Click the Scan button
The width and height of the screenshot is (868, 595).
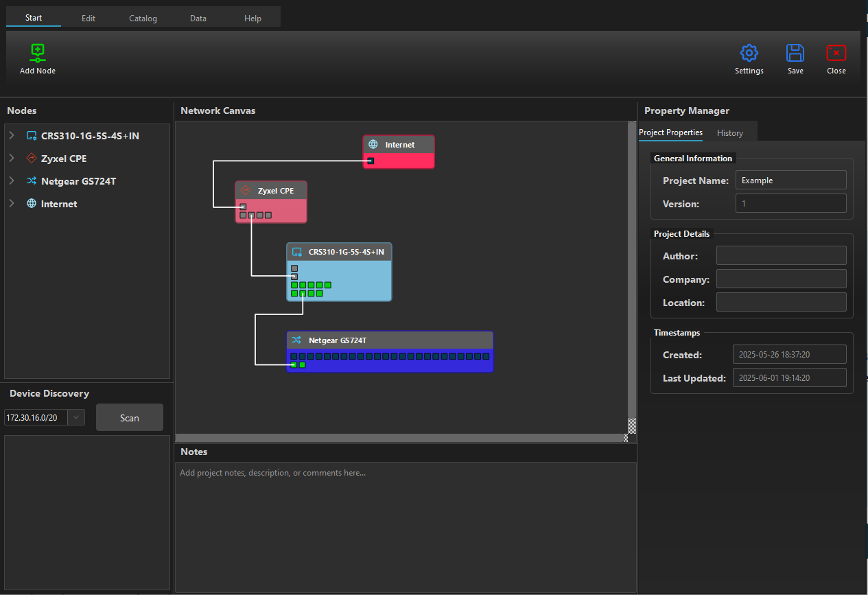pyautogui.click(x=130, y=417)
